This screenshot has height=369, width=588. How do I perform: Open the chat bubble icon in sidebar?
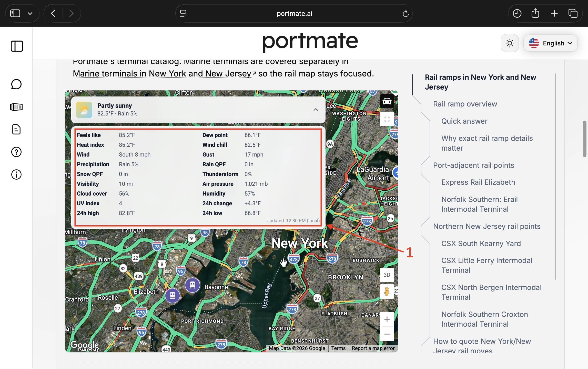click(x=16, y=84)
